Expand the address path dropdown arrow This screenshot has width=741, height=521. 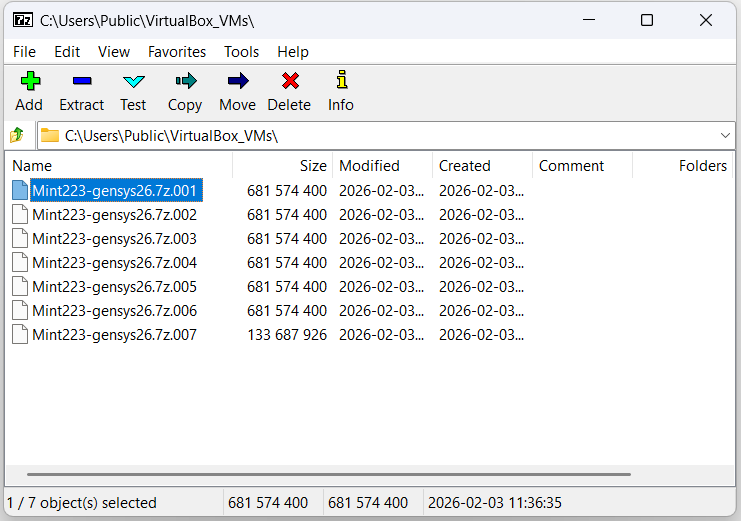[725, 136]
